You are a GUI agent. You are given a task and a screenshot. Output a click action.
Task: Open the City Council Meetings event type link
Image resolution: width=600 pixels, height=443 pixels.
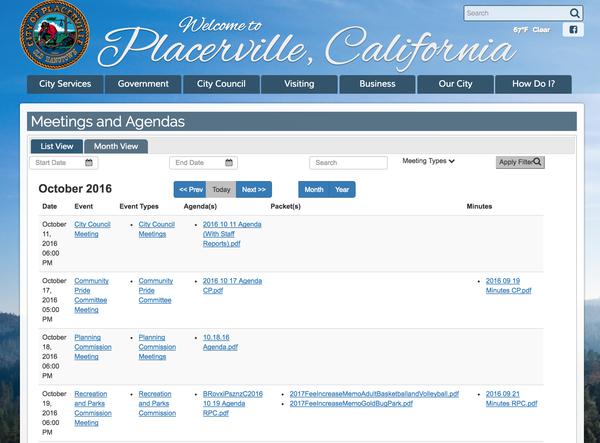157,229
